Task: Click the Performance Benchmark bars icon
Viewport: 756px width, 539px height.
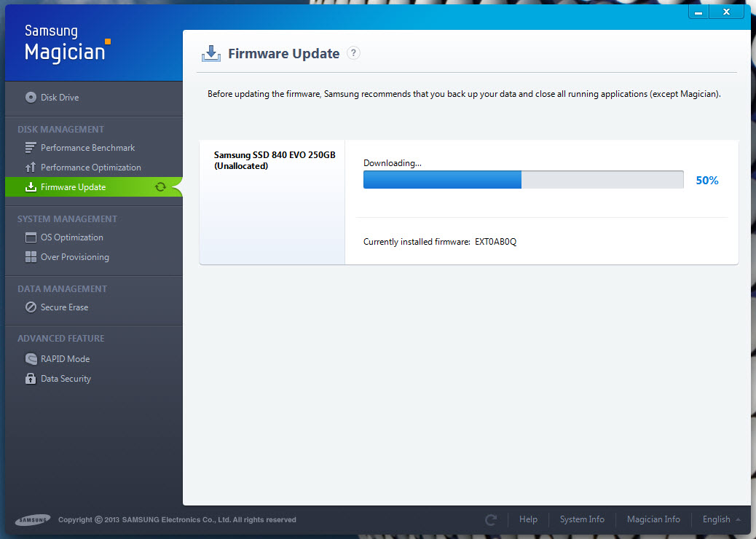Action: pyautogui.click(x=31, y=148)
